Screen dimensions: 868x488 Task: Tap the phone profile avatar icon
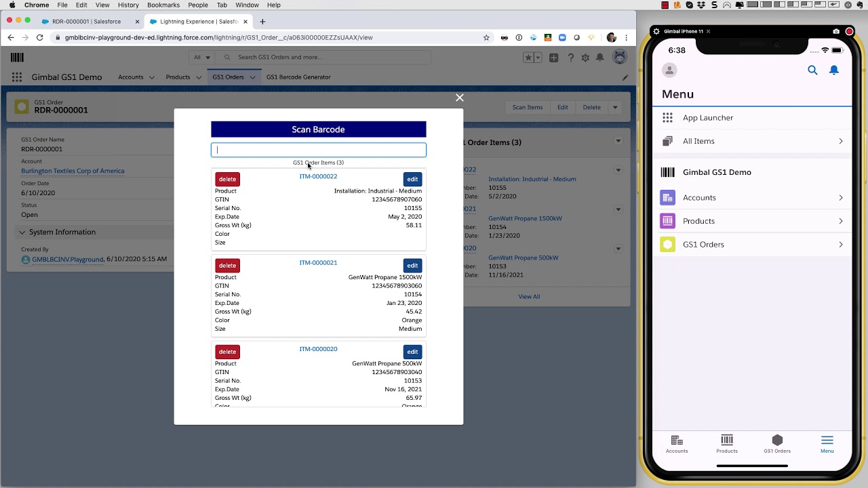click(x=669, y=70)
